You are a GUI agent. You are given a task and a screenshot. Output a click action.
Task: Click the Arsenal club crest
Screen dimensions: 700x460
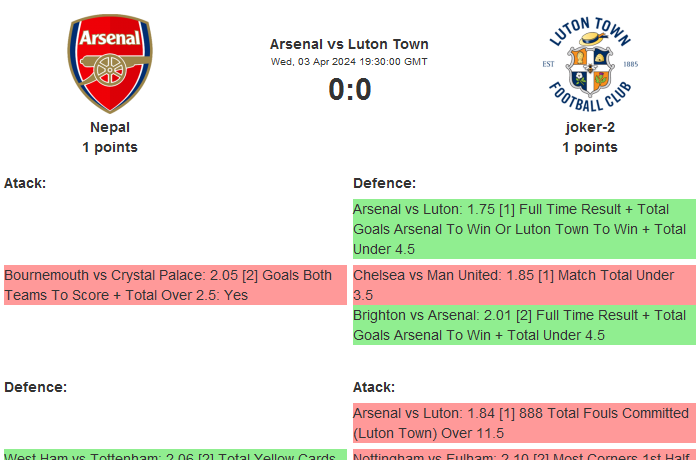(x=110, y=64)
